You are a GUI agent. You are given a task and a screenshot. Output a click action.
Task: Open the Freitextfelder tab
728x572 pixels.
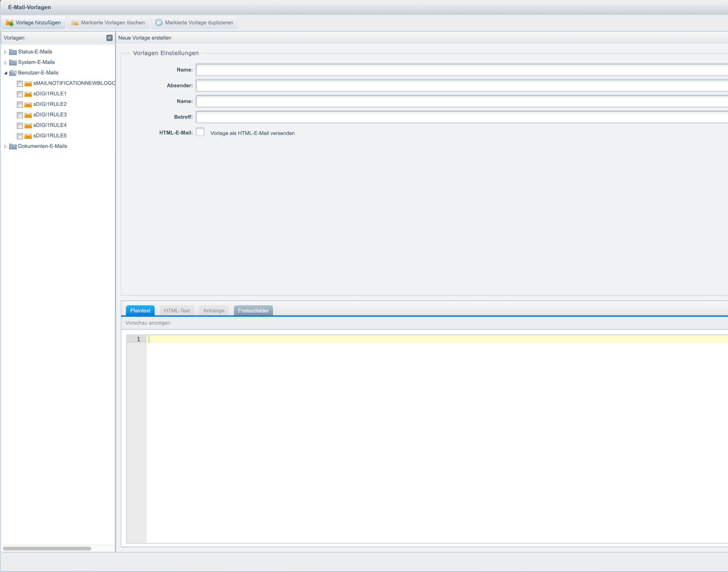pos(253,310)
